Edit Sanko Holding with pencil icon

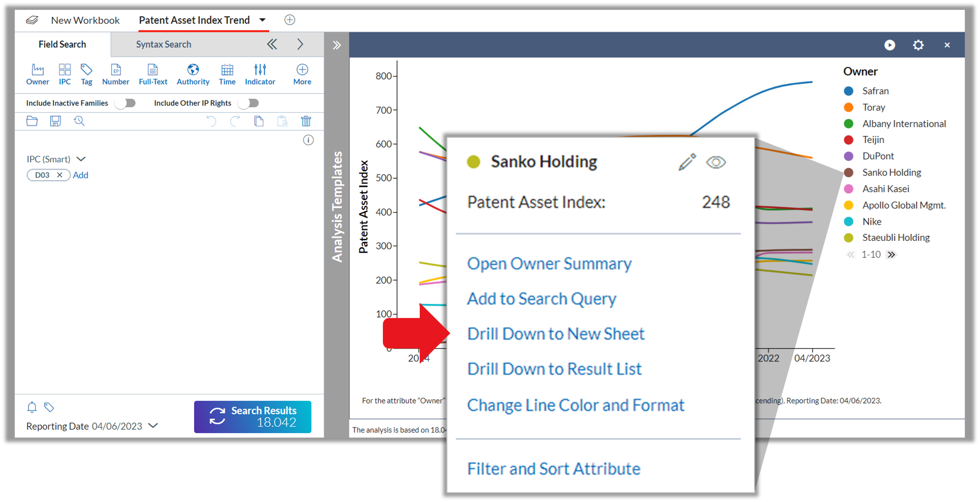(x=687, y=162)
